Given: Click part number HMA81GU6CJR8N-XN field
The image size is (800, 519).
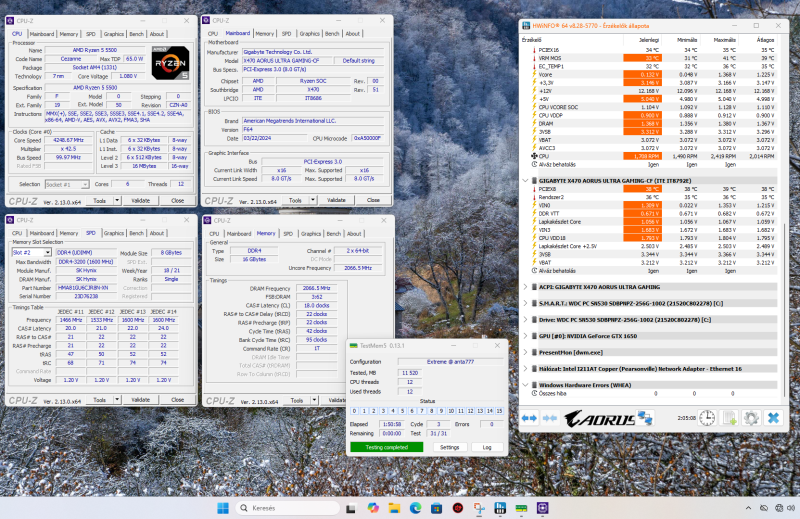Looking at the screenshot, I should point(86,288).
